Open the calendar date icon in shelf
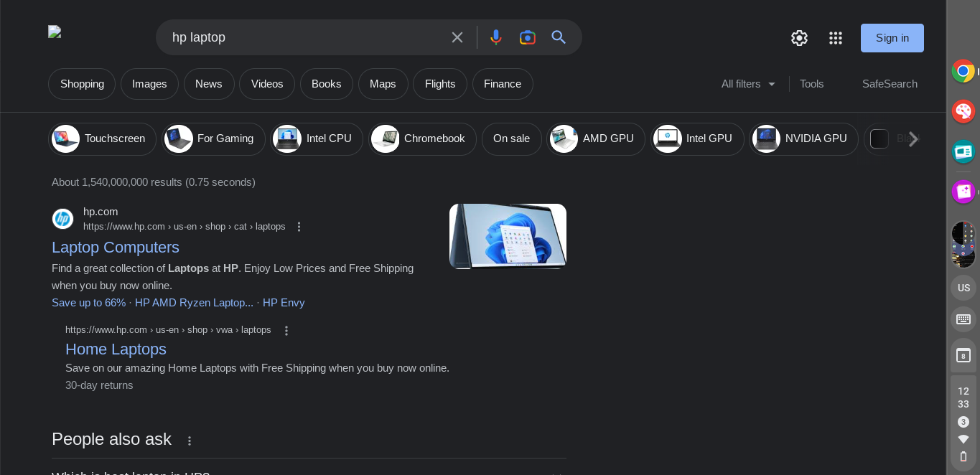 point(963,355)
